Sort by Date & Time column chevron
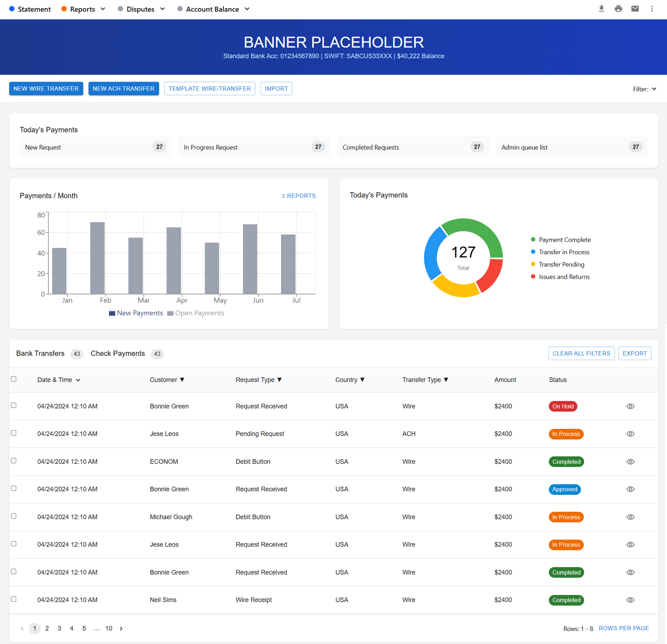 click(x=78, y=380)
